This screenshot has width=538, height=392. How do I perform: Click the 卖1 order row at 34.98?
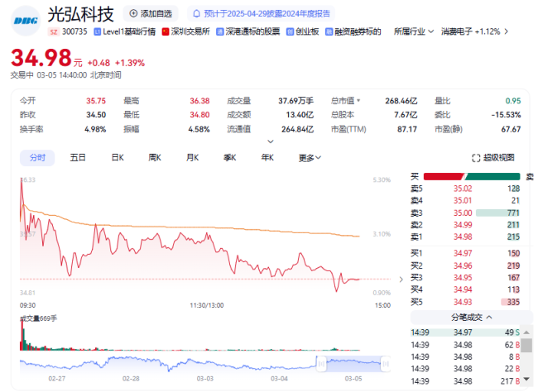(x=465, y=237)
